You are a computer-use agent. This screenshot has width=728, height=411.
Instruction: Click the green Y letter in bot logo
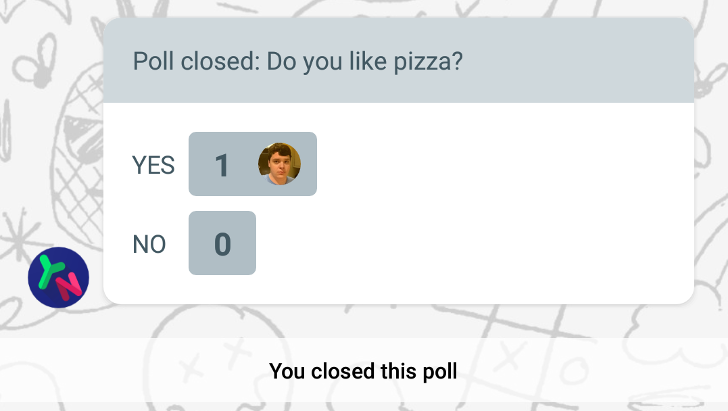tap(50, 272)
